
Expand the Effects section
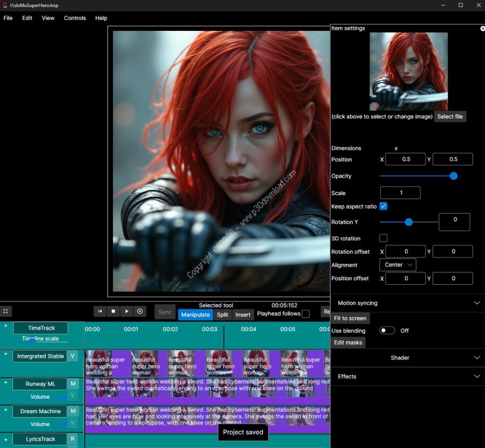tap(408, 376)
